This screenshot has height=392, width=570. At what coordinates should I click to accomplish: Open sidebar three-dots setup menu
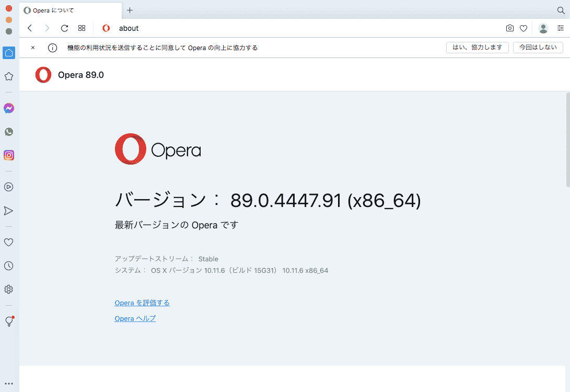[x=9, y=384]
